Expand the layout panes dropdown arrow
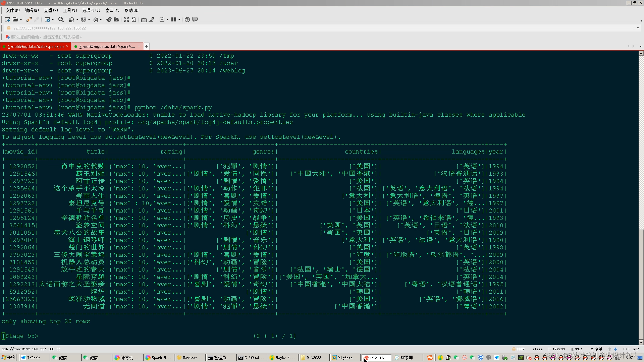Image resolution: width=644 pixels, height=362 pixels. coord(179,19)
